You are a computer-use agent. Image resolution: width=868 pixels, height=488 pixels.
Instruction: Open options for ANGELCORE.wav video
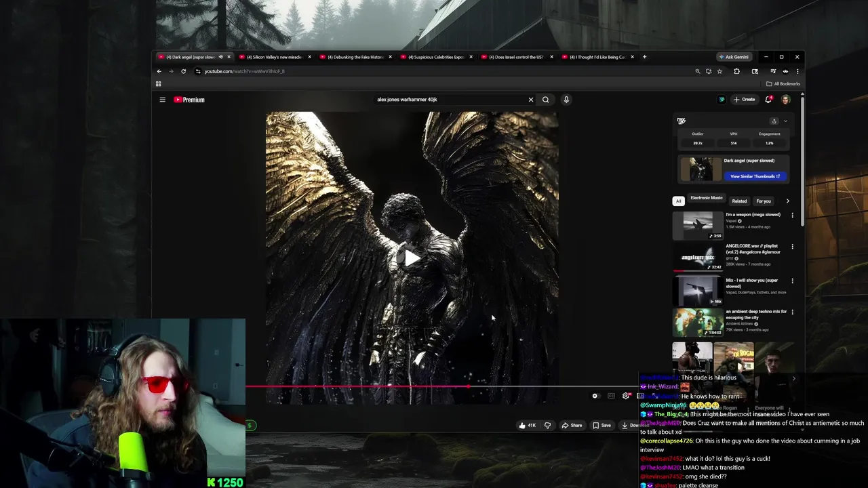coord(792,247)
